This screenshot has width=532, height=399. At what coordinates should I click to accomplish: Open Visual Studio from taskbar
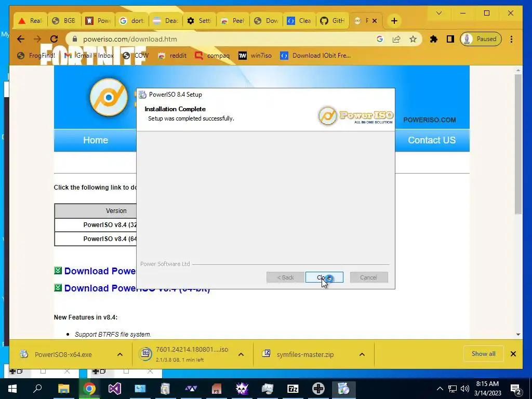click(115, 389)
